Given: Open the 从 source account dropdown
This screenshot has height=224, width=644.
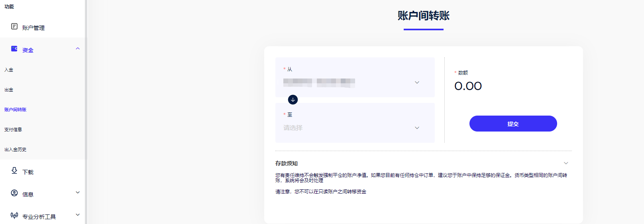Looking at the screenshot, I should pyautogui.click(x=355, y=83).
